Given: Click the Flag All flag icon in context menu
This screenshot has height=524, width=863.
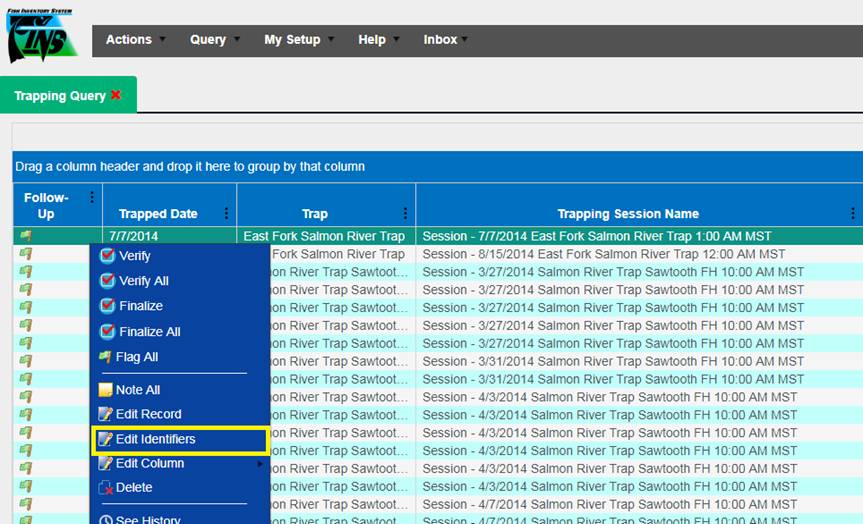Looking at the screenshot, I should [x=106, y=357].
